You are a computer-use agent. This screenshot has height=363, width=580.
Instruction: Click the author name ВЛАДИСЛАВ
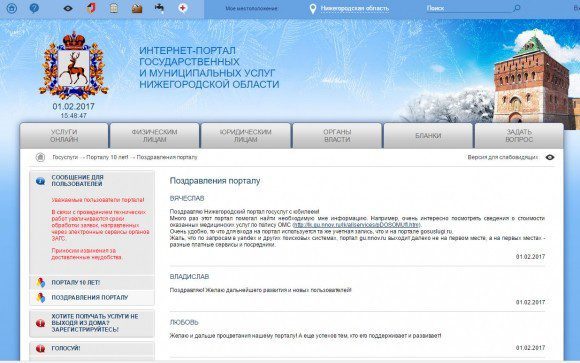point(189,276)
